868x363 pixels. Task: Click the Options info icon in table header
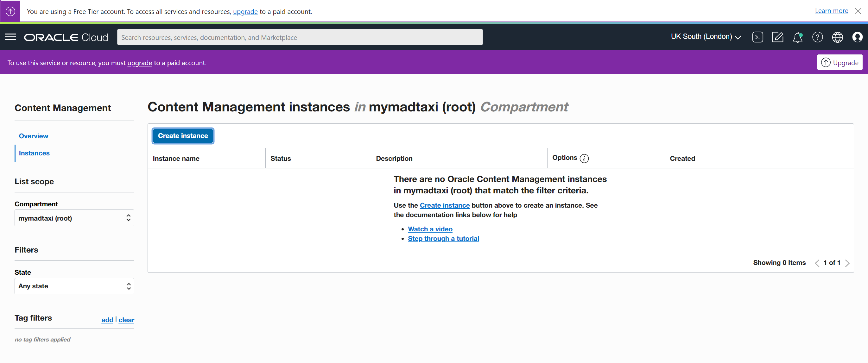tap(584, 158)
